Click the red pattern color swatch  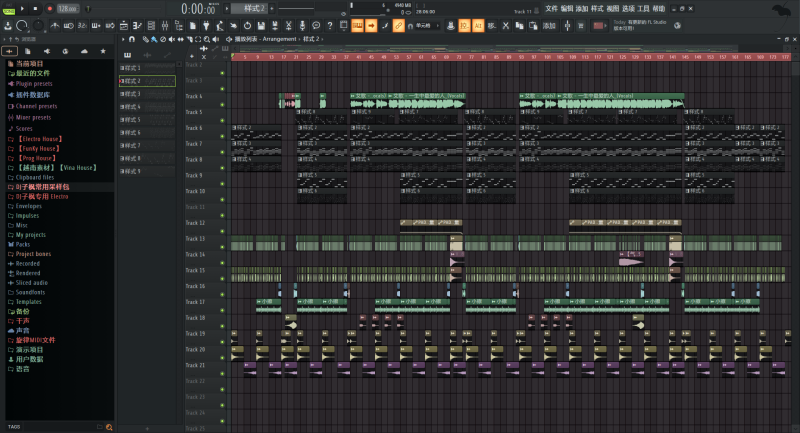(598, 26)
